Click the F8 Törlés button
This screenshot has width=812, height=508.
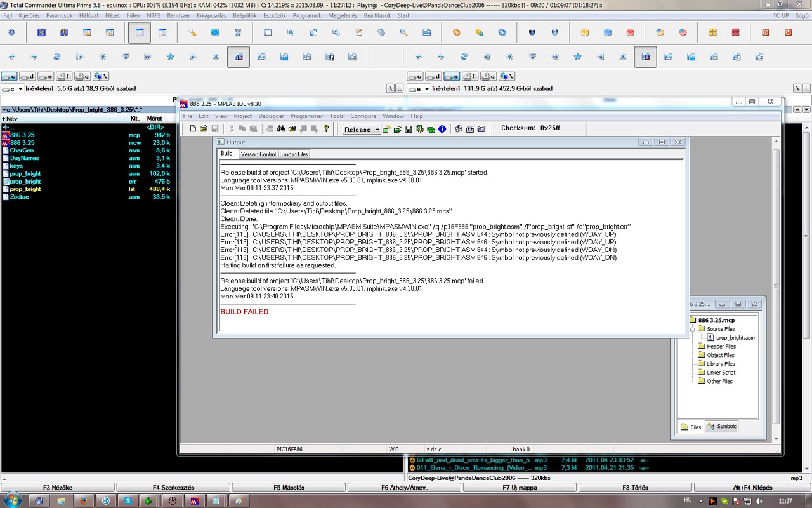pos(635,488)
